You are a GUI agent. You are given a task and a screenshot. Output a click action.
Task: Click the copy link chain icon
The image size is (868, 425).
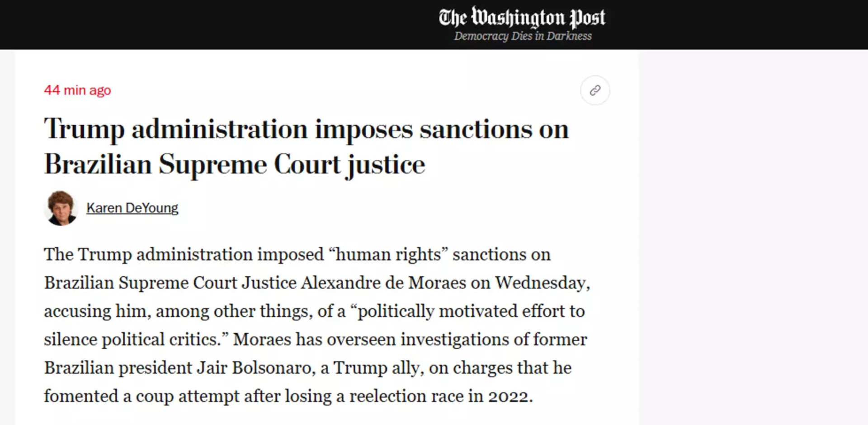[595, 90]
